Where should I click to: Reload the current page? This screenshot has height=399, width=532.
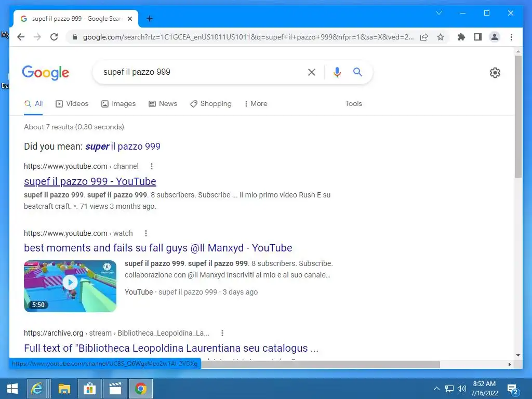point(54,37)
